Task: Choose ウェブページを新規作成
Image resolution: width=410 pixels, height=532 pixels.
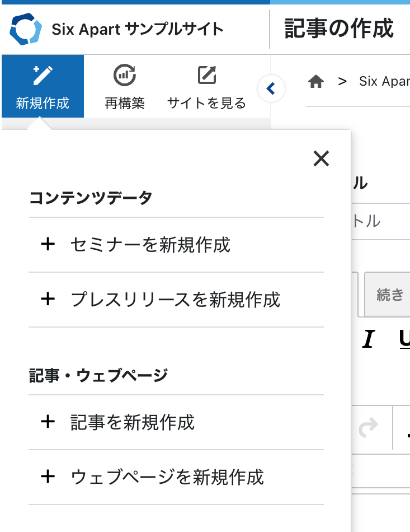Action: tap(167, 477)
